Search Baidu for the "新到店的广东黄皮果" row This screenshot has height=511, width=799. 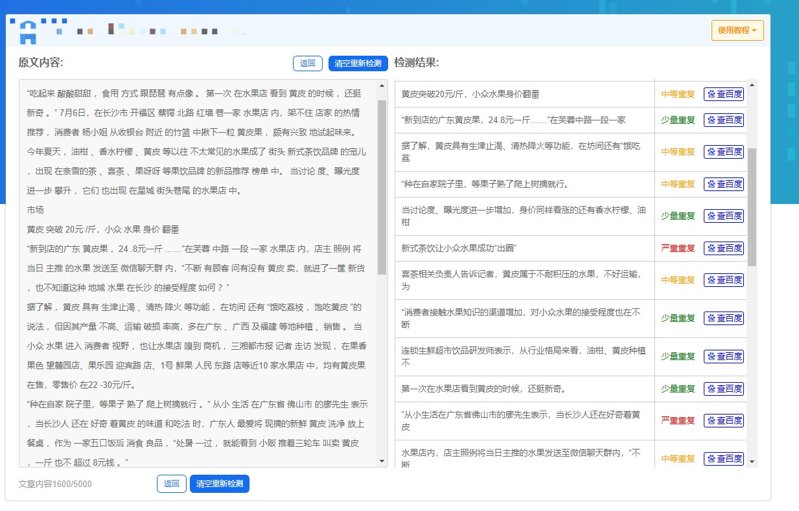coord(723,120)
